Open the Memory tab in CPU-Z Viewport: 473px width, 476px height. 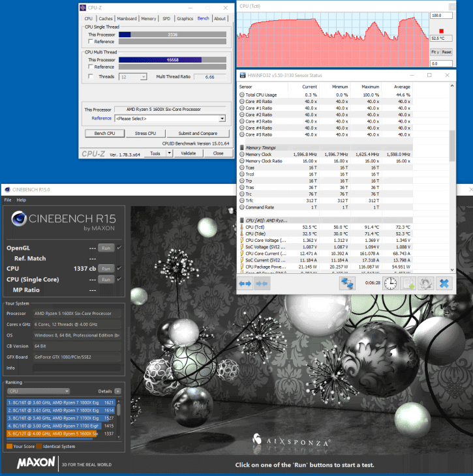[x=148, y=18]
